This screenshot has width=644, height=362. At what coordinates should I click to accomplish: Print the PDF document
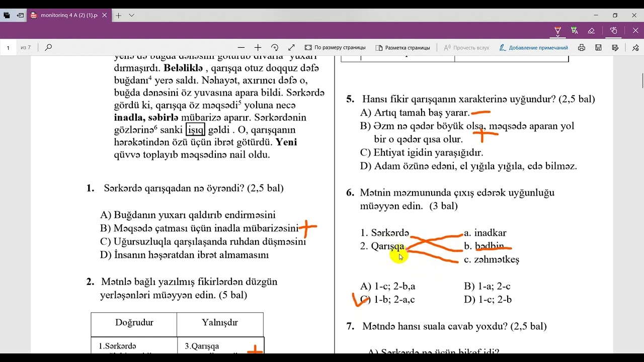[582, 47]
